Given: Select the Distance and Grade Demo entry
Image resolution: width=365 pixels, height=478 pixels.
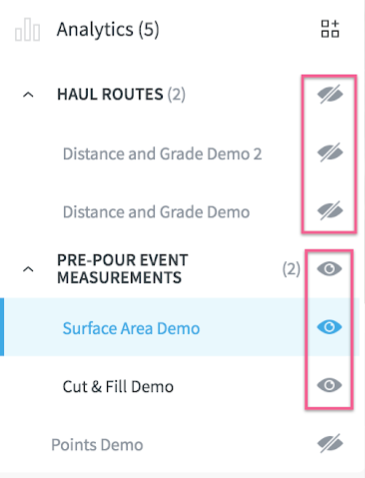Looking at the screenshot, I should 156,212.
